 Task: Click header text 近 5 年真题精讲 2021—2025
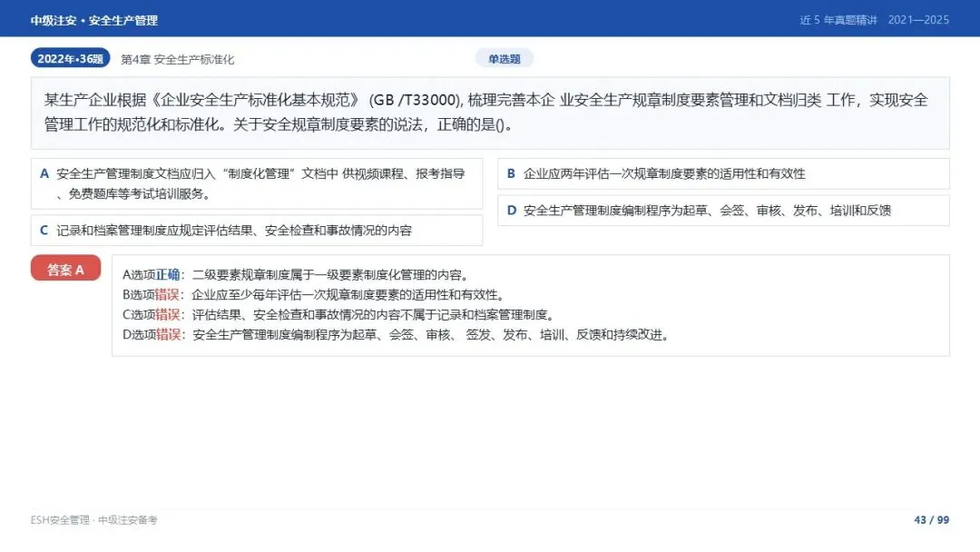pyautogui.click(x=875, y=20)
